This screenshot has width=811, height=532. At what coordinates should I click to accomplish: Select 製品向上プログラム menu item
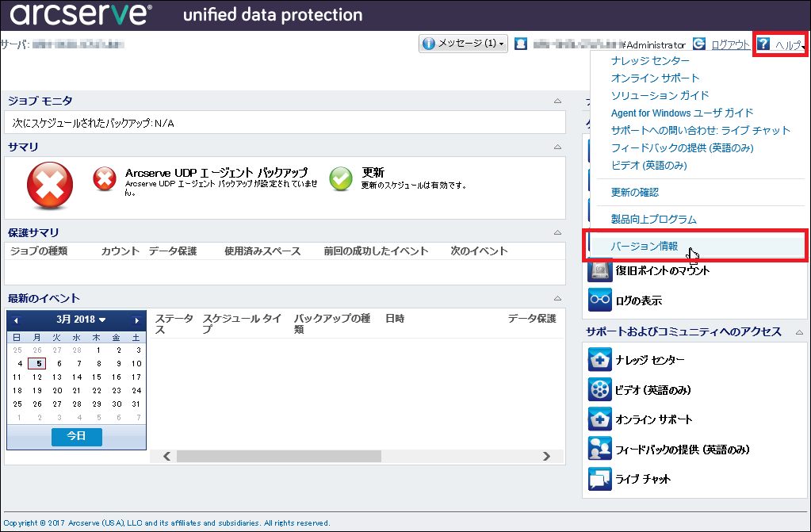point(654,220)
